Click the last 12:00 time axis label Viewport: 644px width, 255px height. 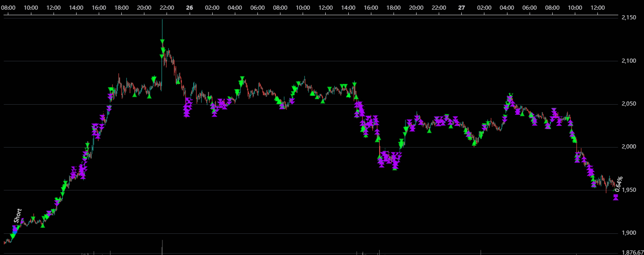point(597,8)
